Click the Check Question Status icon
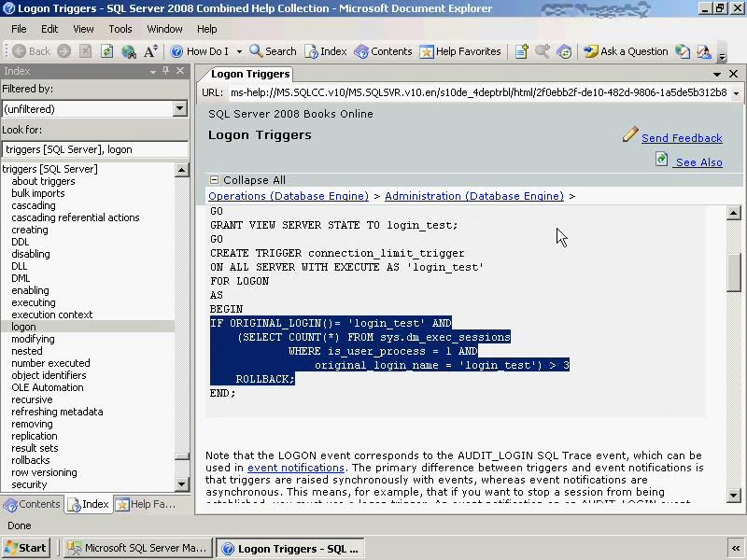Screen dimensions: 747x560 point(683,51)
